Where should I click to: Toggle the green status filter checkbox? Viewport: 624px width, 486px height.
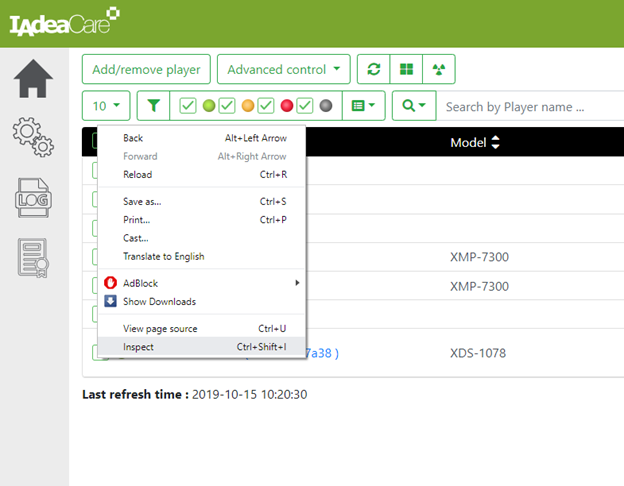tap(188, 105)
